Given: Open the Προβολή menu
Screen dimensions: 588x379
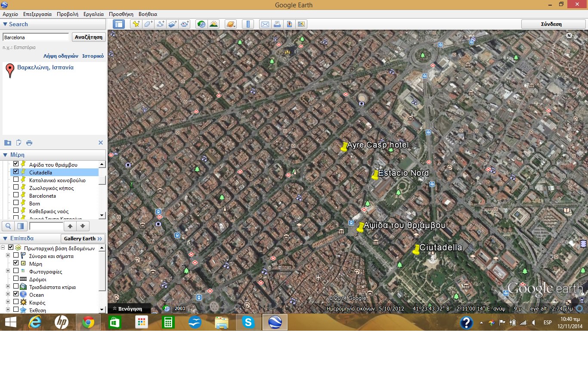Looking at the screenshot, I should [68, 14].
